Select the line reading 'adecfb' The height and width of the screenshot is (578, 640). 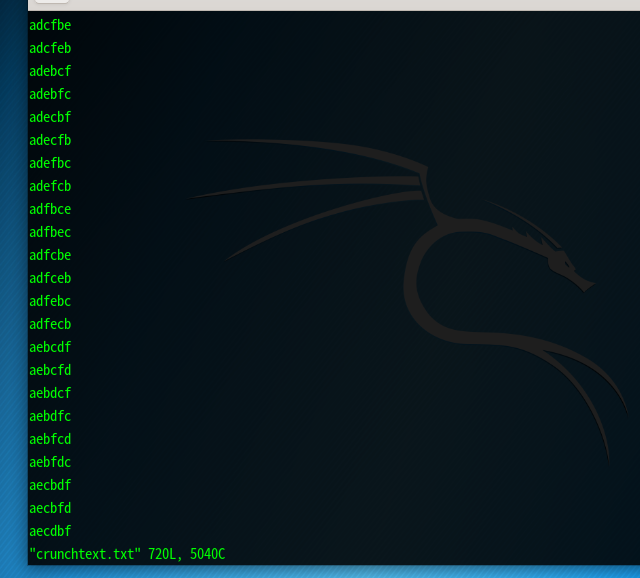point(50,140)
